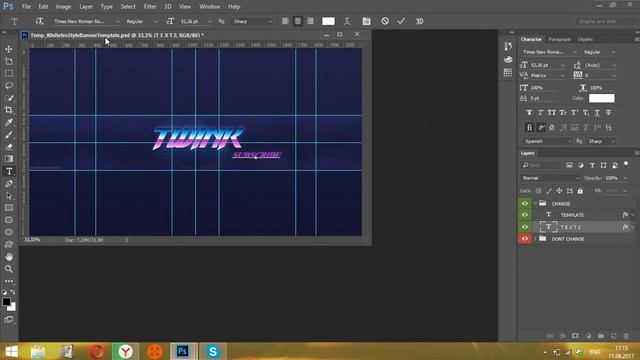Screen dimensions: 640x360
Task: Select the Lasso tool
Action: 9,86
